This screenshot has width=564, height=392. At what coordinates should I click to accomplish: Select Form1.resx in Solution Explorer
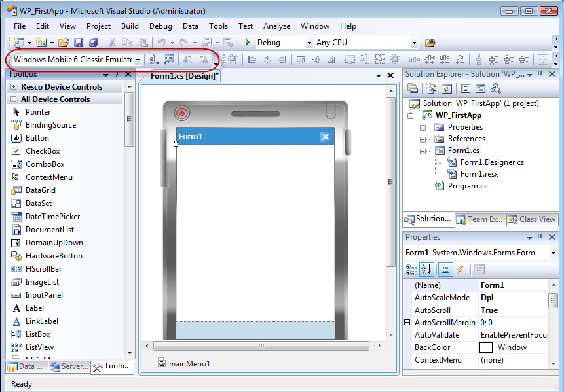tap(479, 174)
